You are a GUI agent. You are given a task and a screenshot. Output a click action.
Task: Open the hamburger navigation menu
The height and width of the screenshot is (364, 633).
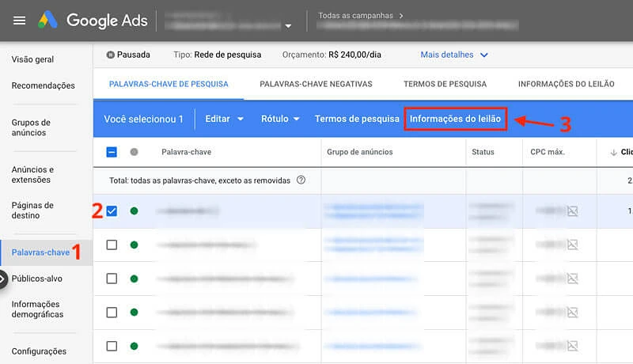19,20
